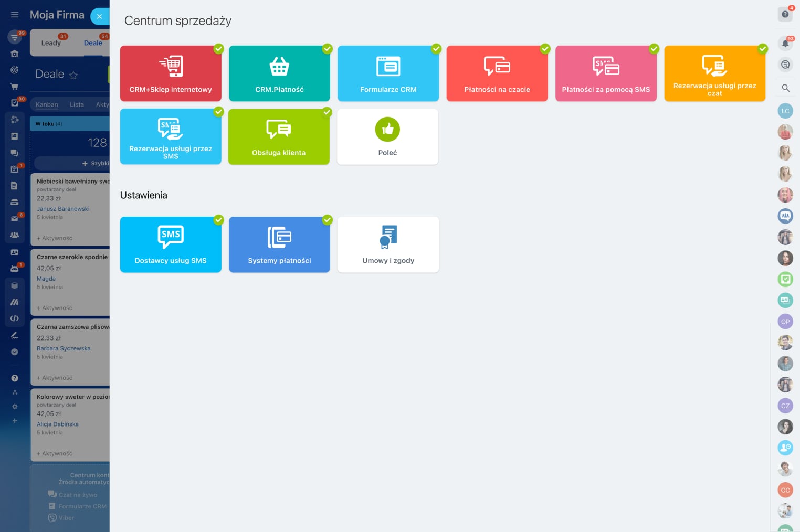Open the CRM+Sklep internetowy tile
The width and height of the screenshot is (800, 532).
[x=171, y=73]
